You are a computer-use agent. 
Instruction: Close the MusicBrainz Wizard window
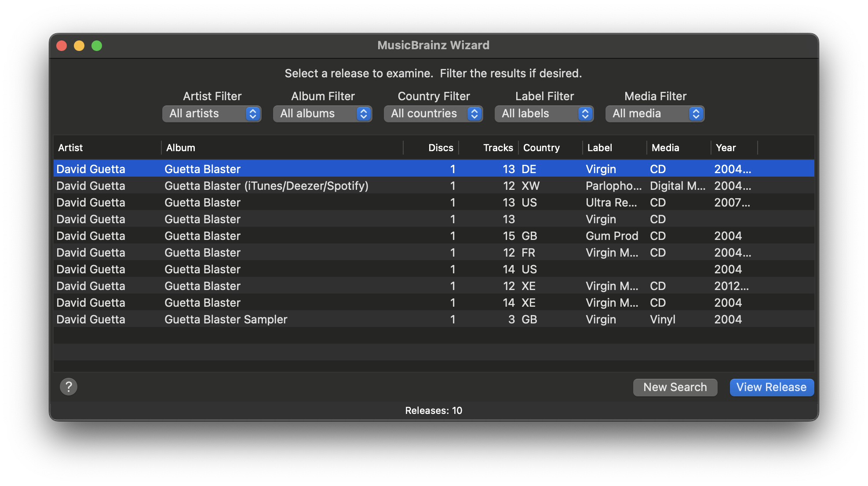point(62,46)
